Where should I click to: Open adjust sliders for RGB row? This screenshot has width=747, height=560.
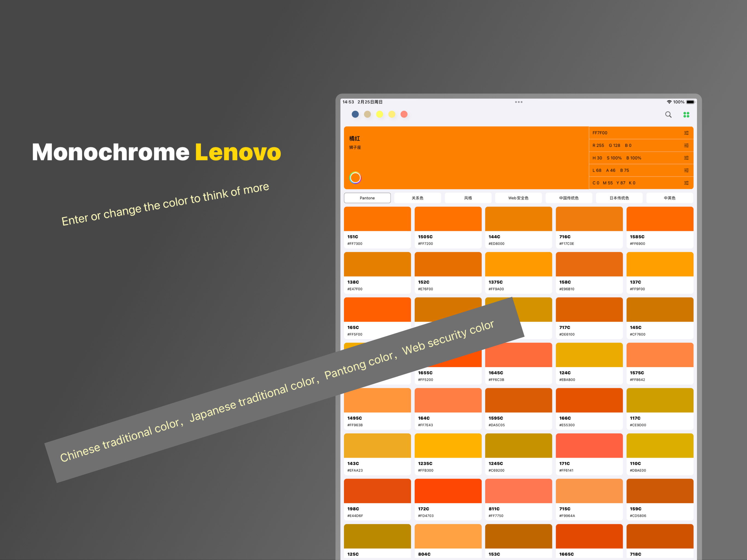(686, 145)
